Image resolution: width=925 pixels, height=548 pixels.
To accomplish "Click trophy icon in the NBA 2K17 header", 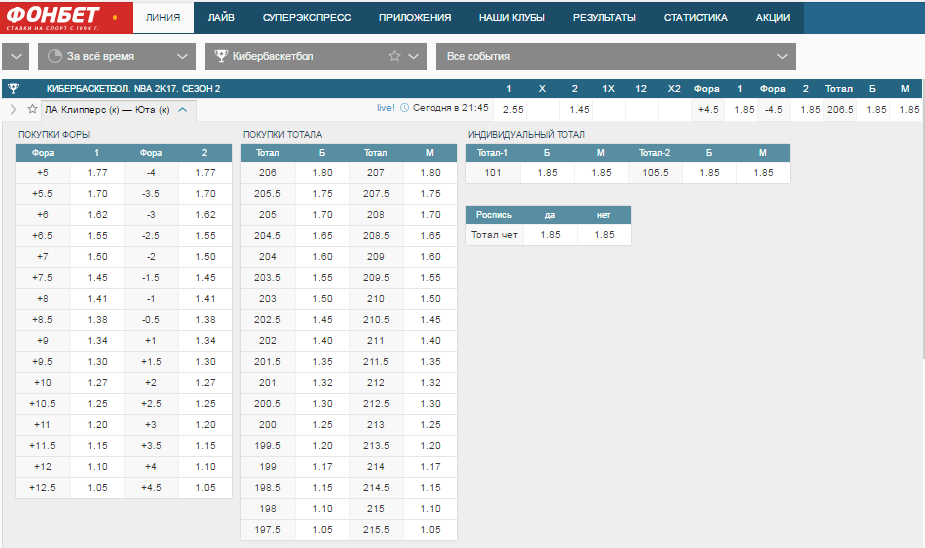I will click(14, 88).
